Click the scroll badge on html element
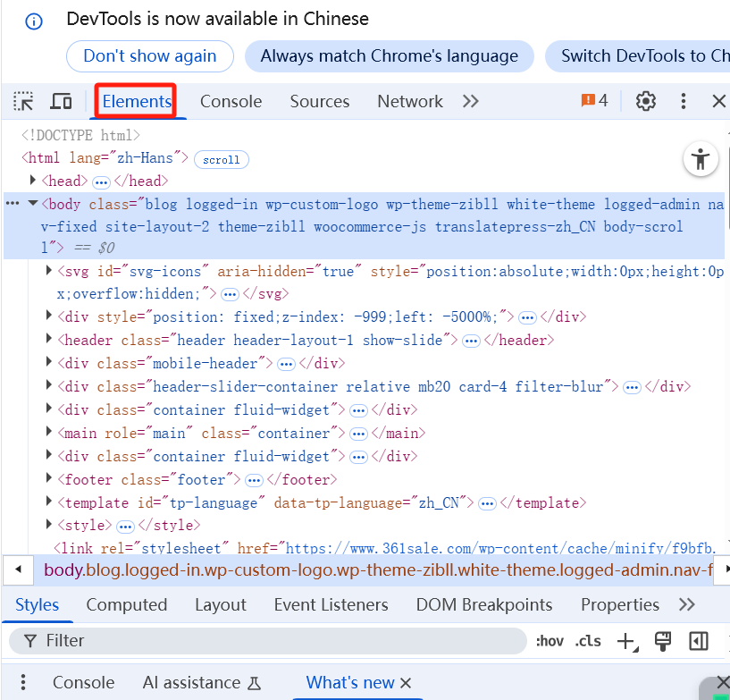730x700 pixels. tap(221, 160)
